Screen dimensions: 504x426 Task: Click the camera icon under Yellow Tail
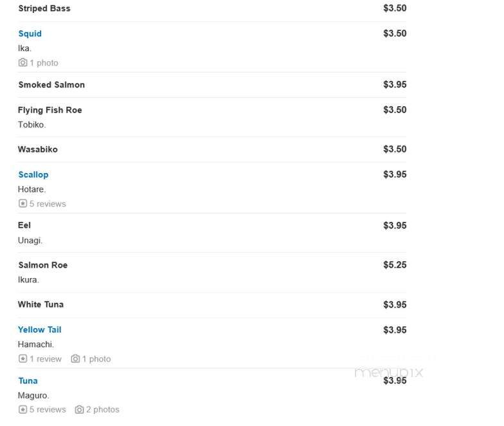click(75, 358)
